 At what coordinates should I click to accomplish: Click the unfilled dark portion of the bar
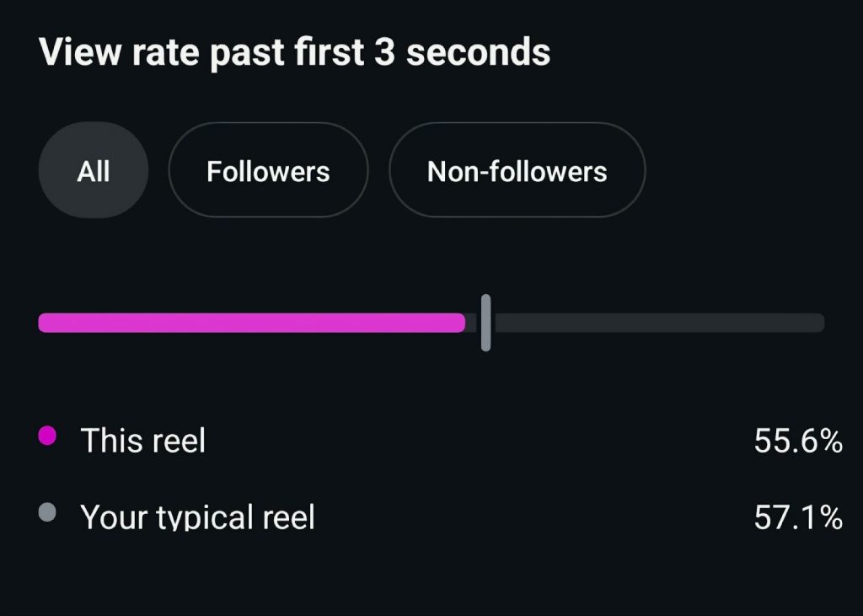click(657, 323)
